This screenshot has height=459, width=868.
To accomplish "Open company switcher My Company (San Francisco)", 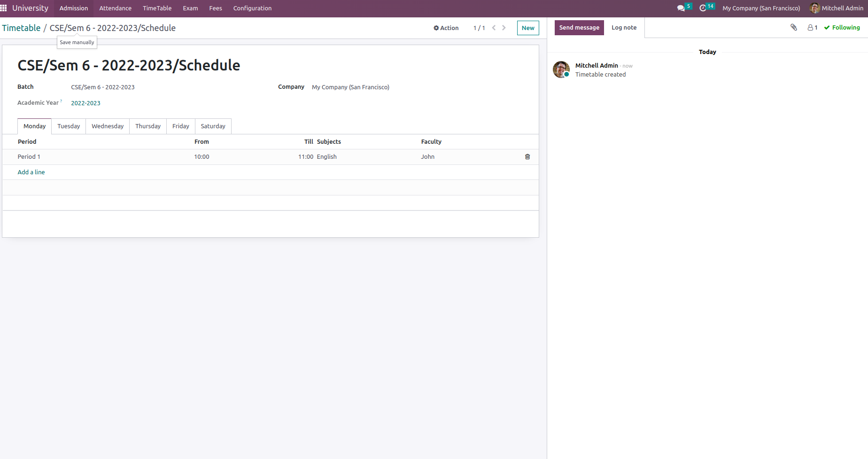I will click(761, 8).
